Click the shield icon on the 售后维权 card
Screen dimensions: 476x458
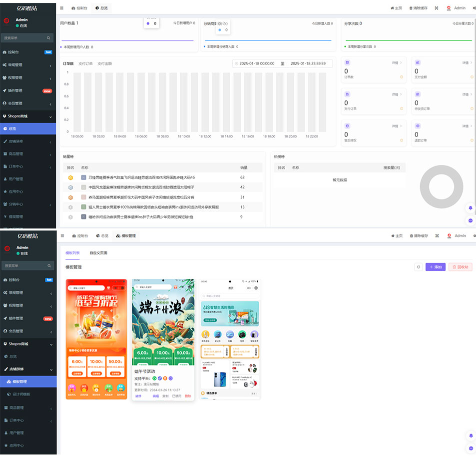(347, 125)
